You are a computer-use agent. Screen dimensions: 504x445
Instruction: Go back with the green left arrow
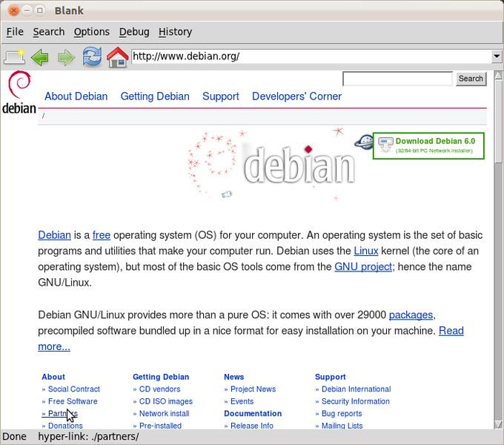40,58
